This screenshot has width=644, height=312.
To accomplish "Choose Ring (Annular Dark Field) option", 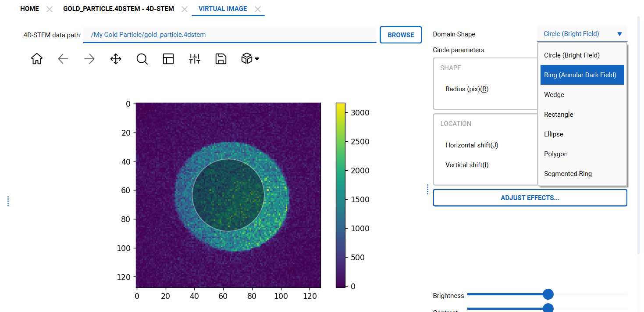I will (x=582, y=75).
